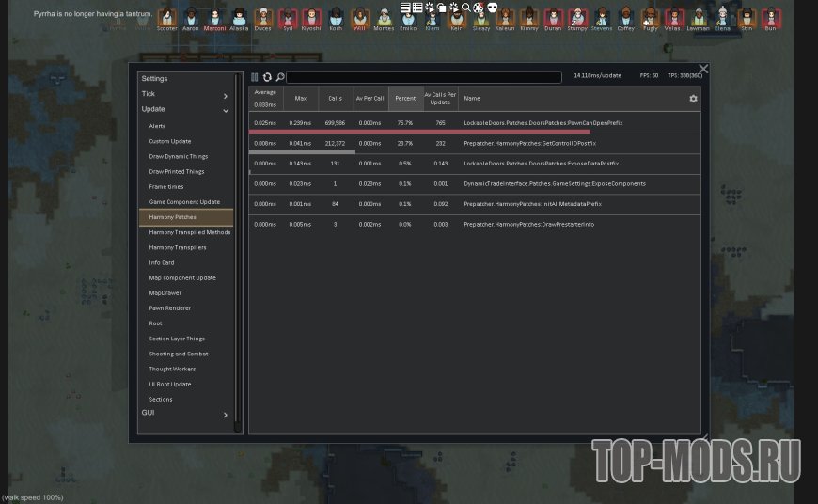The width and height of the screenshot is (818, 504).
Task: Select Harmony Transpilers entry
Action: (178, 247)
